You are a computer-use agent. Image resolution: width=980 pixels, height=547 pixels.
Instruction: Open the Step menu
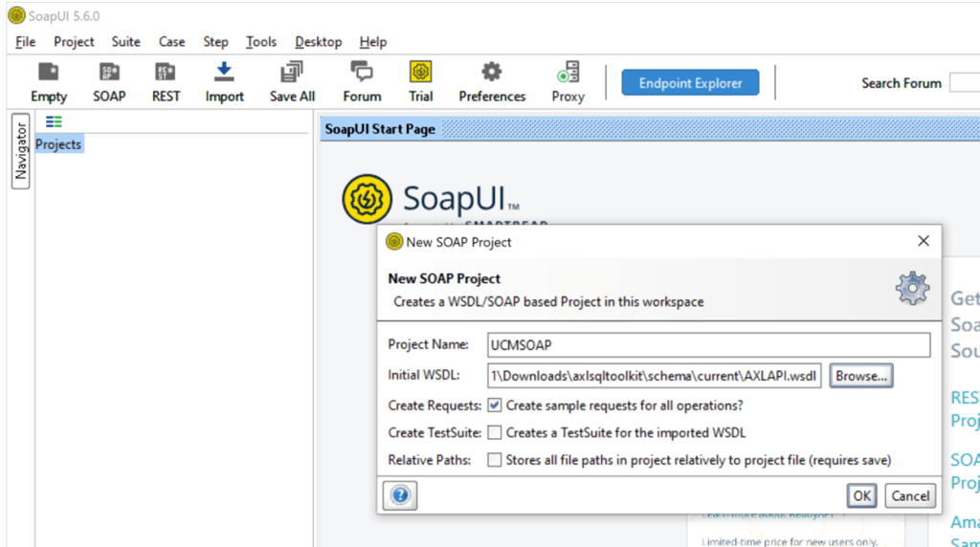point(215,42)
